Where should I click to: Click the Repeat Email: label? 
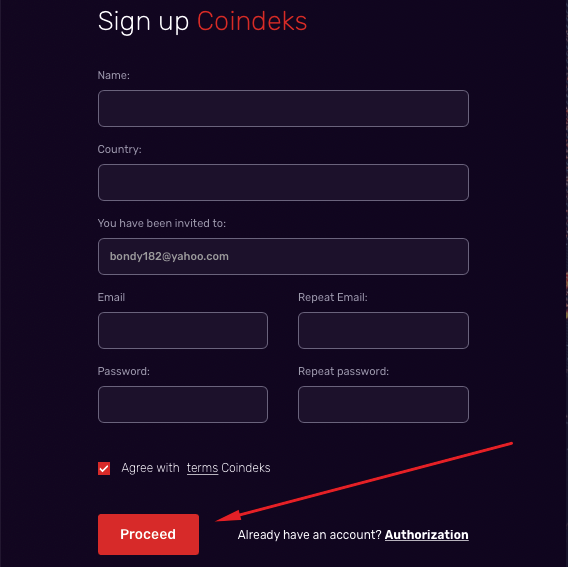pyautogui.click(x=333, y=297)
